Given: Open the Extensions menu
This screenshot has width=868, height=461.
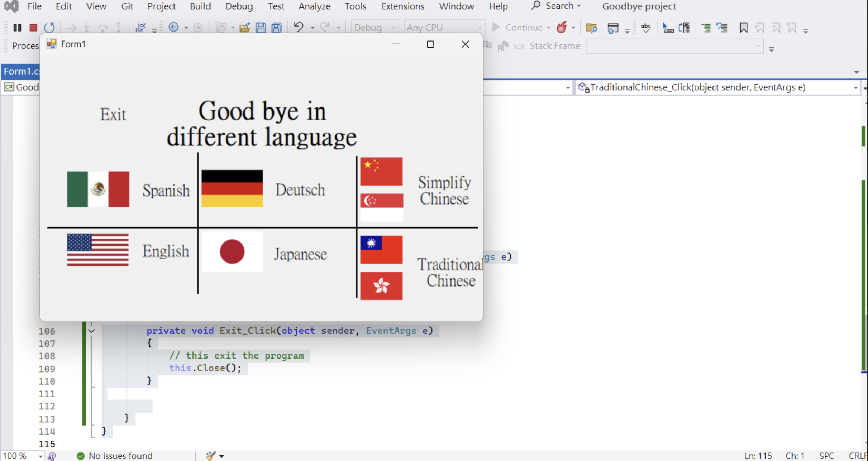Looking at the screenshot, I should click(402, 6).
